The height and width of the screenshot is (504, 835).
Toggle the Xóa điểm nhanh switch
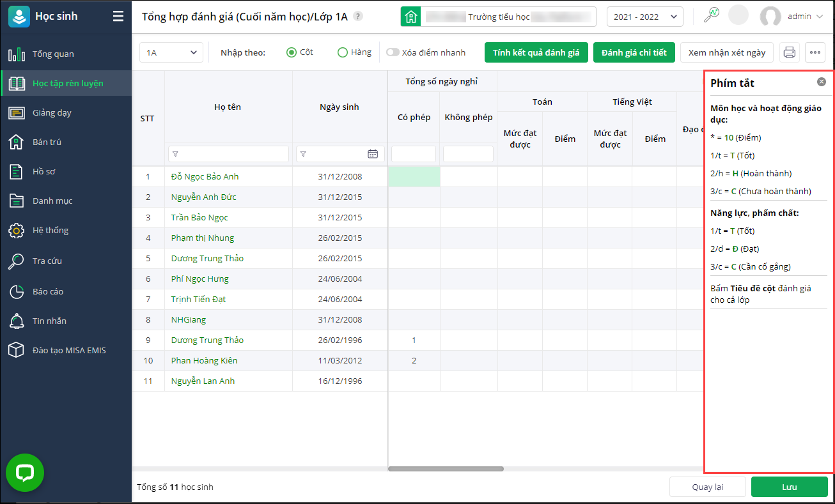point(393,52)
